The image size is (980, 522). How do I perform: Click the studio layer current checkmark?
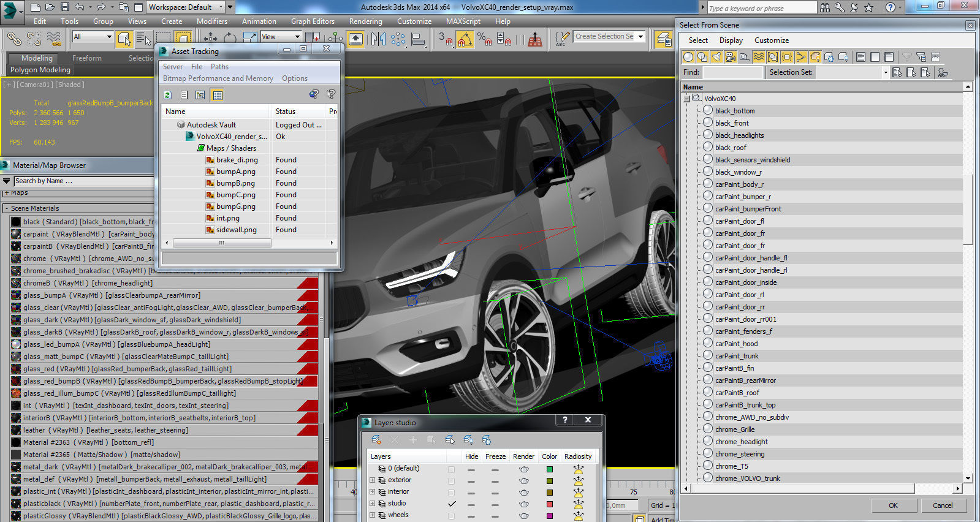pyautogui.click(x=452, y=504)
